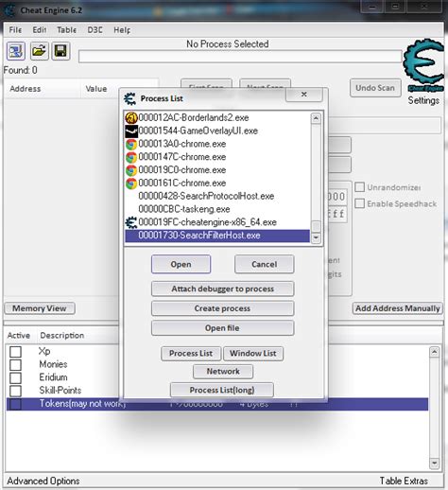The image size is (448, 490).
Task: Select 00000428-SearchProtocolHost.exe
Action: [x=217, y=196]
